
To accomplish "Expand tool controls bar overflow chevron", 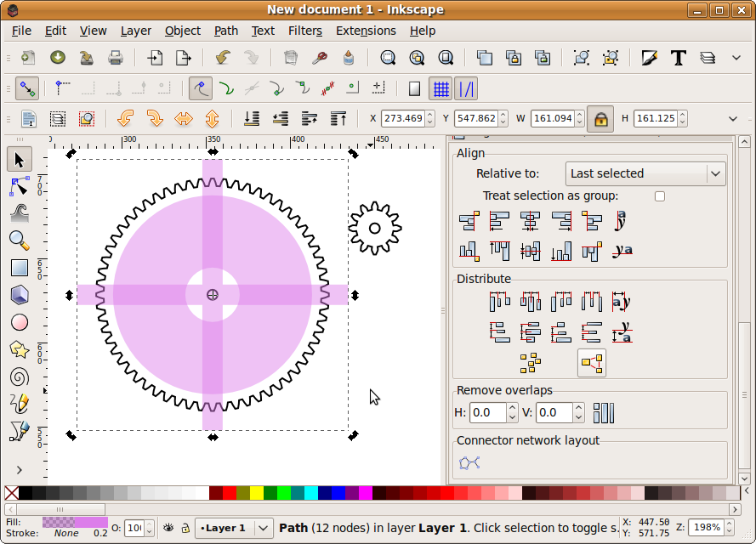I will pos(733,118).
